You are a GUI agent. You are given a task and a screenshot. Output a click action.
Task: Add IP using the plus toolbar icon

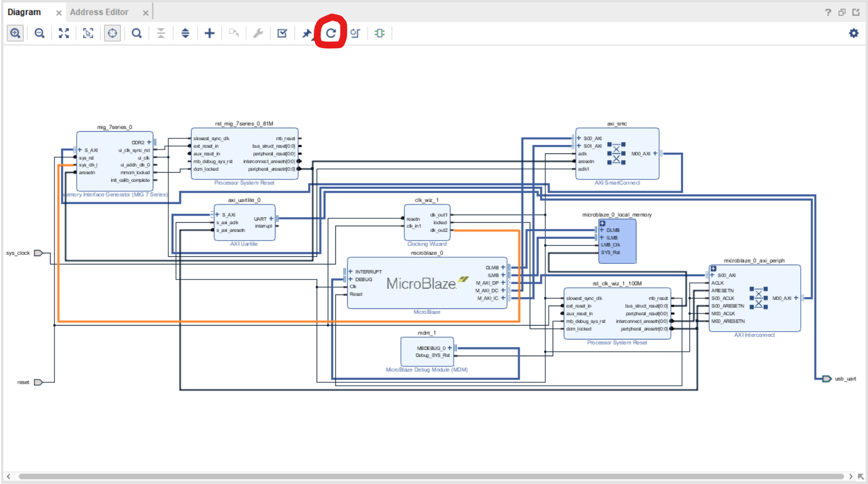209,33
